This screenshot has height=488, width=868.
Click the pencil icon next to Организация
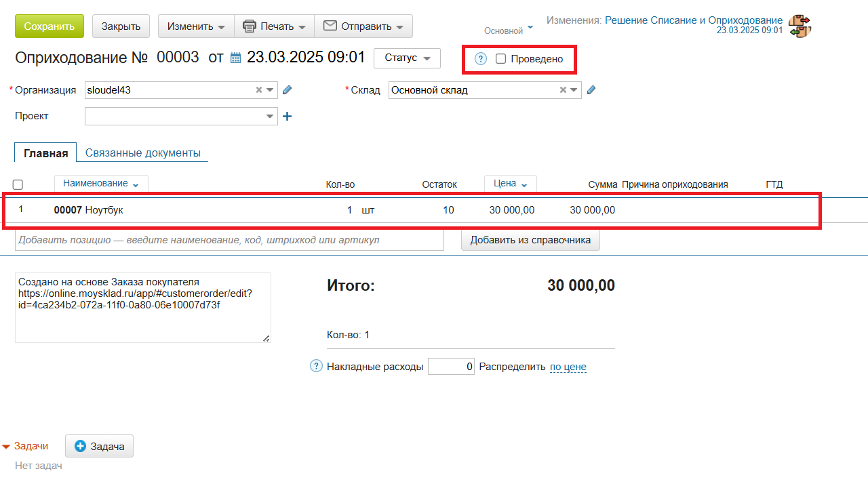pyautogui.click(x=287, y=90)
